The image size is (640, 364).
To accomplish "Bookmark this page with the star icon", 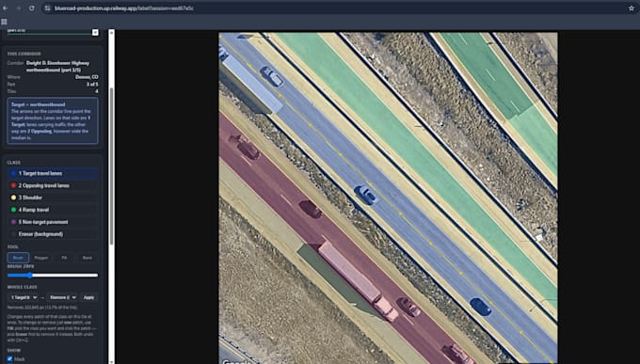I will point(631,8).
